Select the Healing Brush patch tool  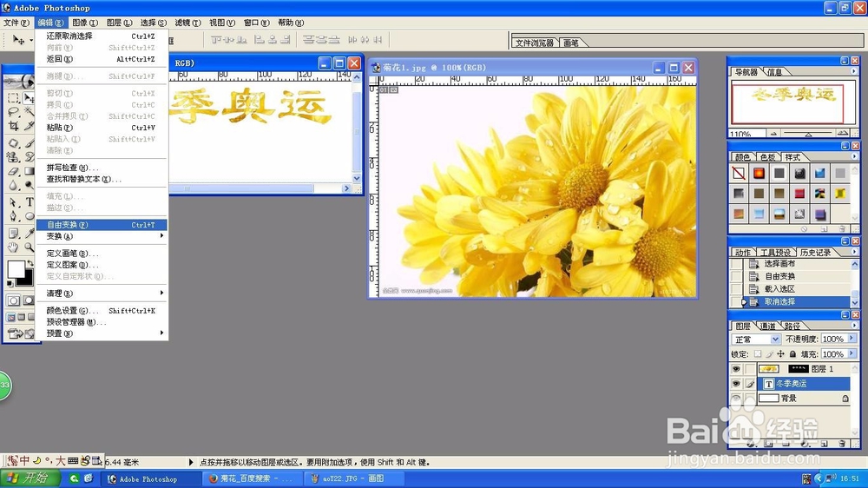point(12,143)
